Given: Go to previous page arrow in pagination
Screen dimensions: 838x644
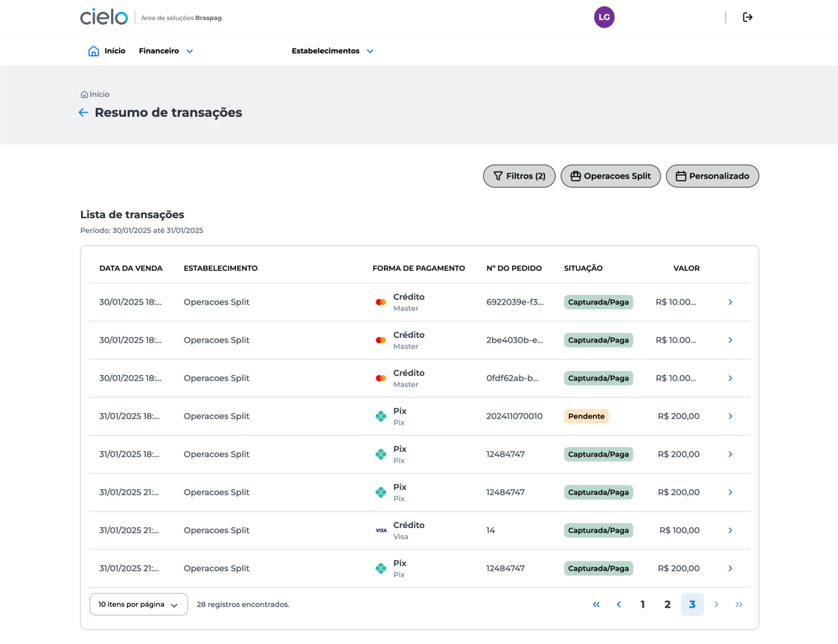Looking at the screenshot, I should point(618,605).
